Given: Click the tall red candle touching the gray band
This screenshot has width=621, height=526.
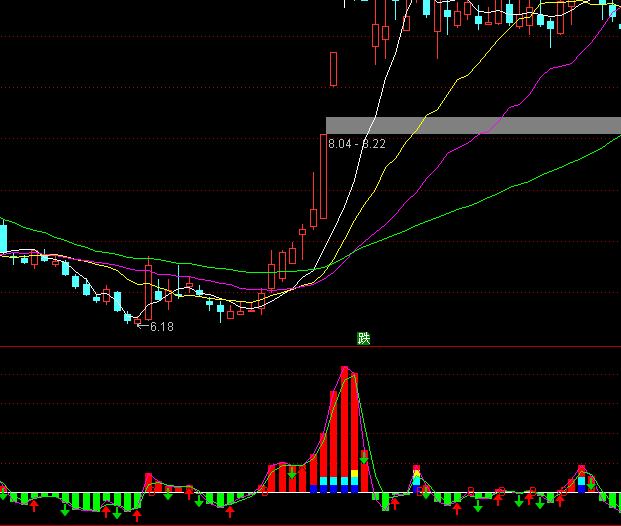Looking at the screenshot, I should pyautogui.click(x=323, y=175).
